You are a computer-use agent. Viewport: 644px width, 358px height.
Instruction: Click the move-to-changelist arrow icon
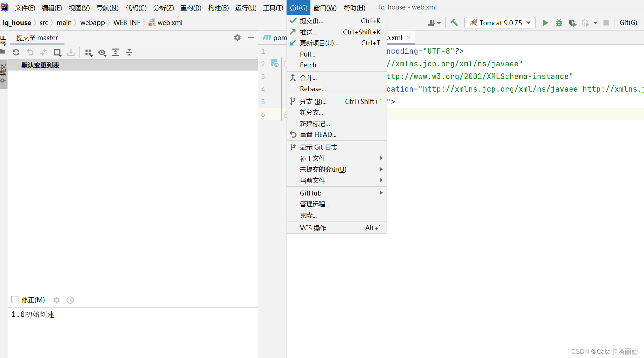click(44, 53)
